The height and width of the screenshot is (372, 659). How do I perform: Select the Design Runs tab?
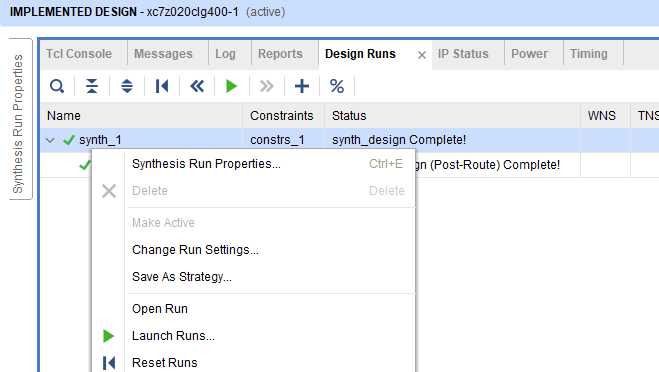[360, 54]
